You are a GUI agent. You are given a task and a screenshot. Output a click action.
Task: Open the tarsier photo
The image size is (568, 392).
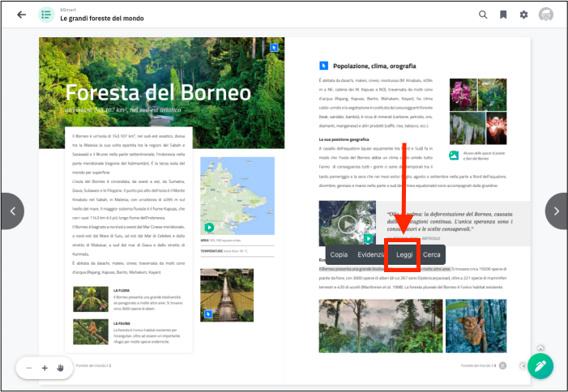click(476, 326)
